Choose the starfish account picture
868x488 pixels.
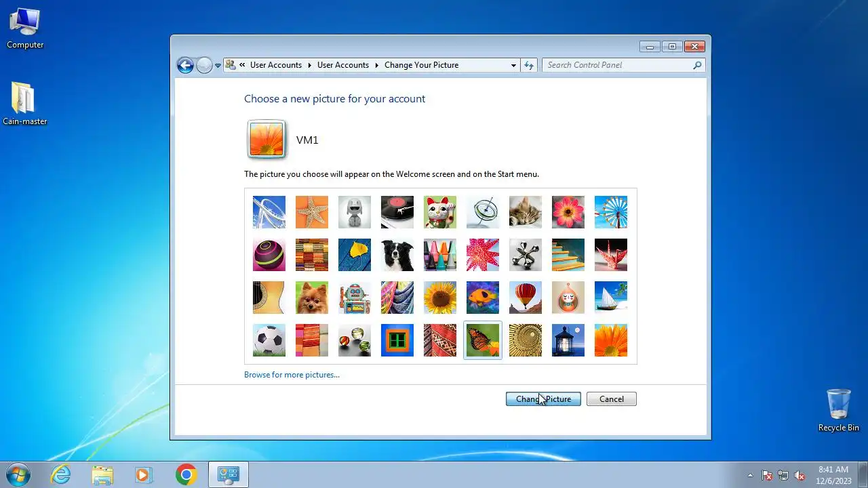pos(312,212)
